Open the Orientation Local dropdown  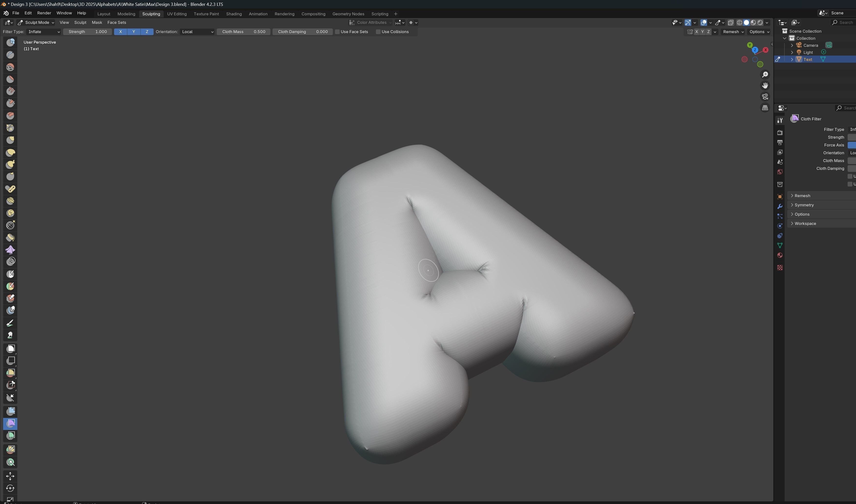click(x=197, y=32)
